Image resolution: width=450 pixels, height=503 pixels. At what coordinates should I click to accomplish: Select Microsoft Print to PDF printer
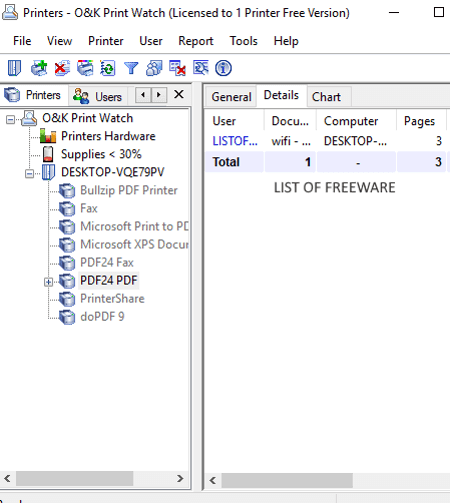[x=134, y=227]
